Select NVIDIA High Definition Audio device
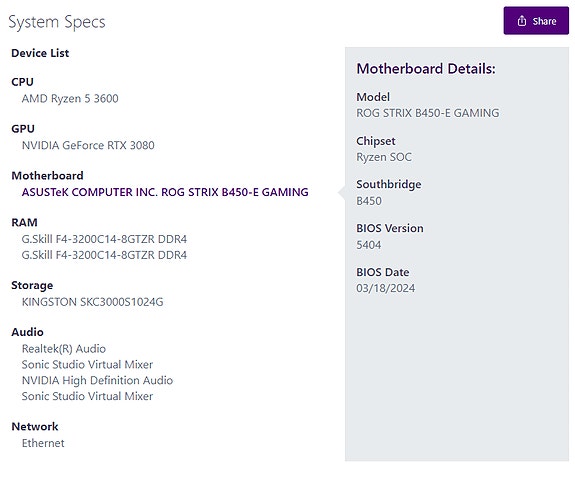 click(x=97, y=380)
